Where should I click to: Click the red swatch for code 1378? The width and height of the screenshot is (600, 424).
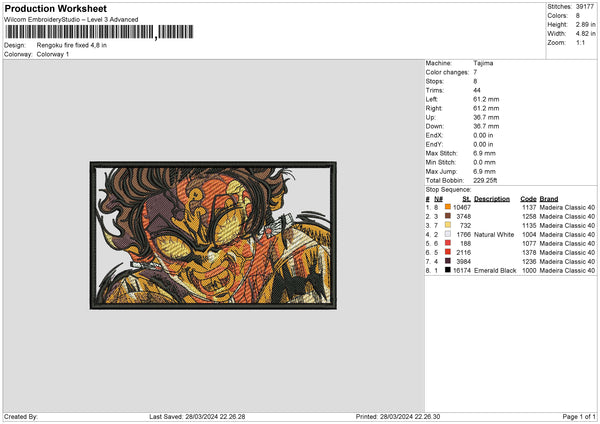(447, 252)
